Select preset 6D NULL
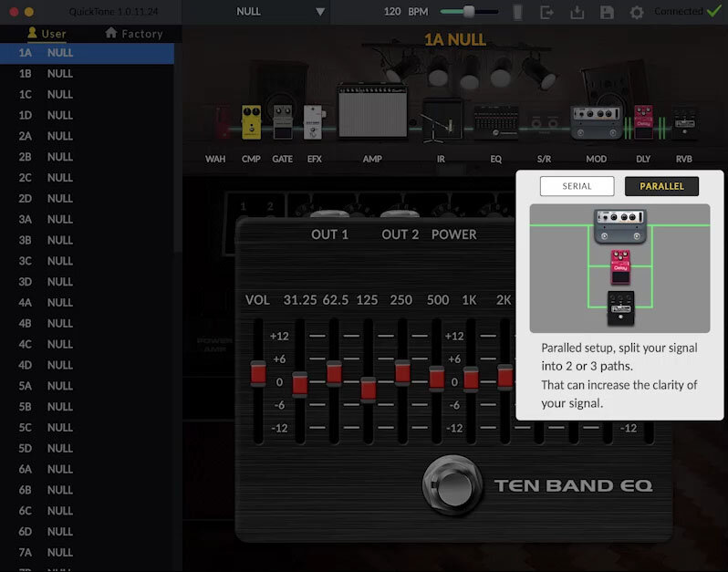Viewport: 728px width, 572px height. [87, 532]
